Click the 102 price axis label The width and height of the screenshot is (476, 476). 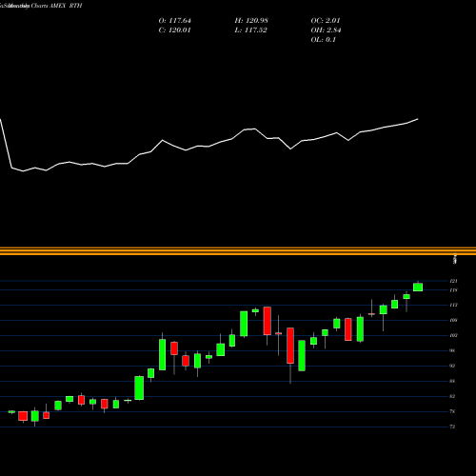tap(453, 335)
